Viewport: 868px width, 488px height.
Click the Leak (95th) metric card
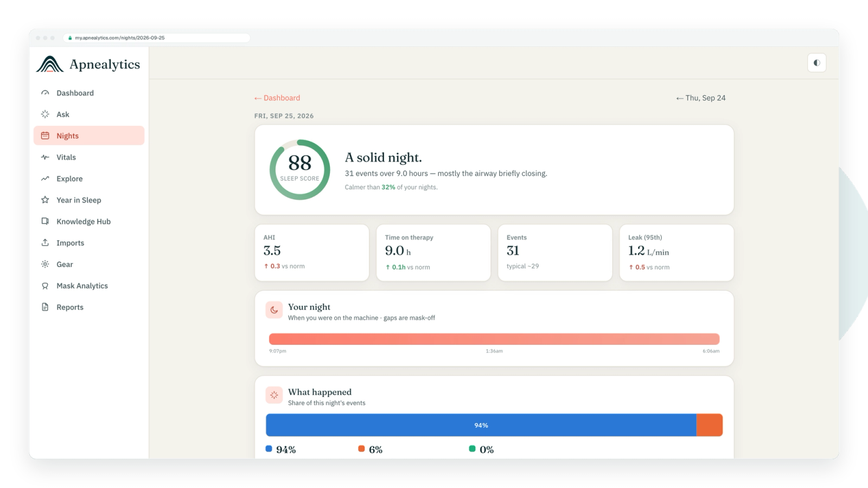pyautogui.click(x=676, y=253)
